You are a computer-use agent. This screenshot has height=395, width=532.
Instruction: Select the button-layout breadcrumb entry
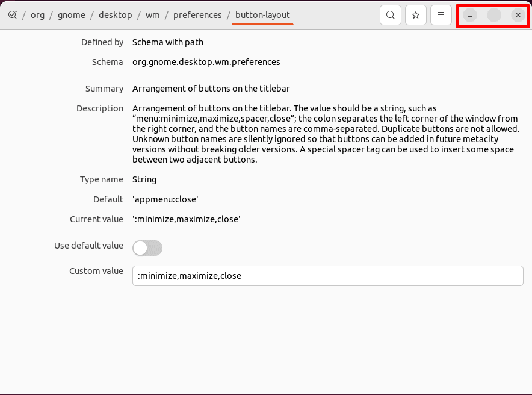(262, 14)
